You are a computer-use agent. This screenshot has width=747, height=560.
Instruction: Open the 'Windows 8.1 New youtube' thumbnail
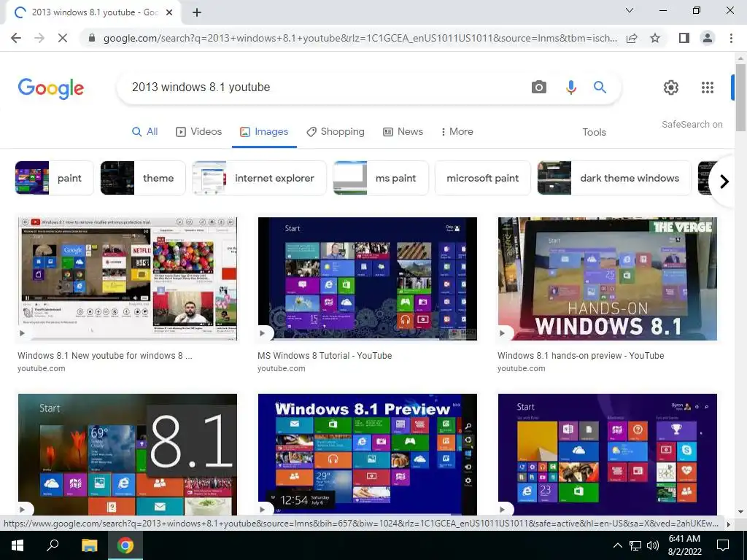[128, 279]
